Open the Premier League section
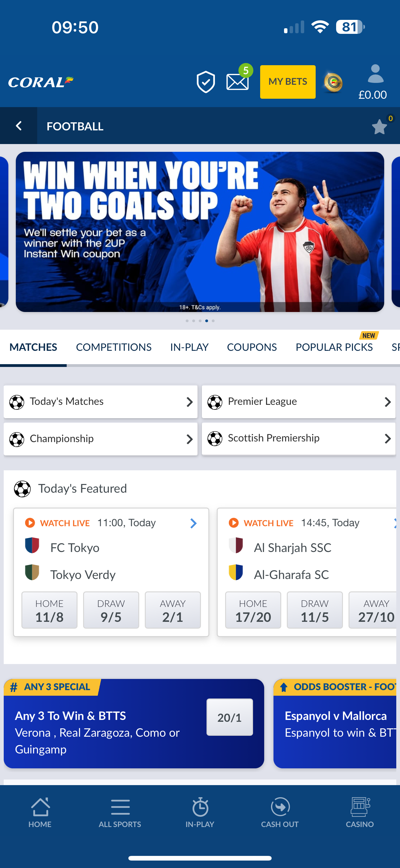 coord(299,402)
